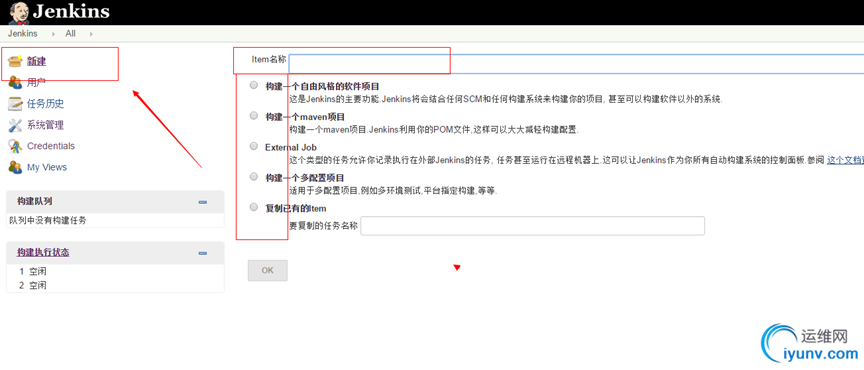864x370 pixels.
Task: Open the My Views link
Action: coord(47,167)
